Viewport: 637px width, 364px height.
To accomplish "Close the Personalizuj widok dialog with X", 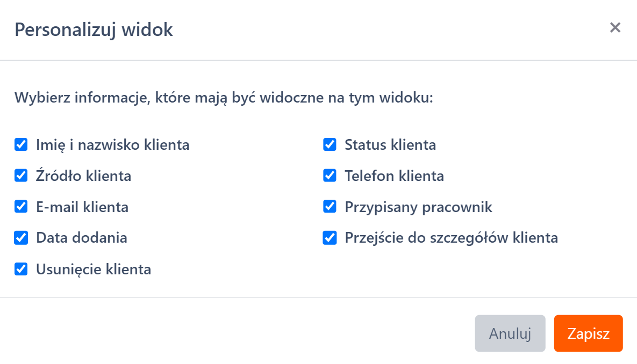I will pos(615,28).
